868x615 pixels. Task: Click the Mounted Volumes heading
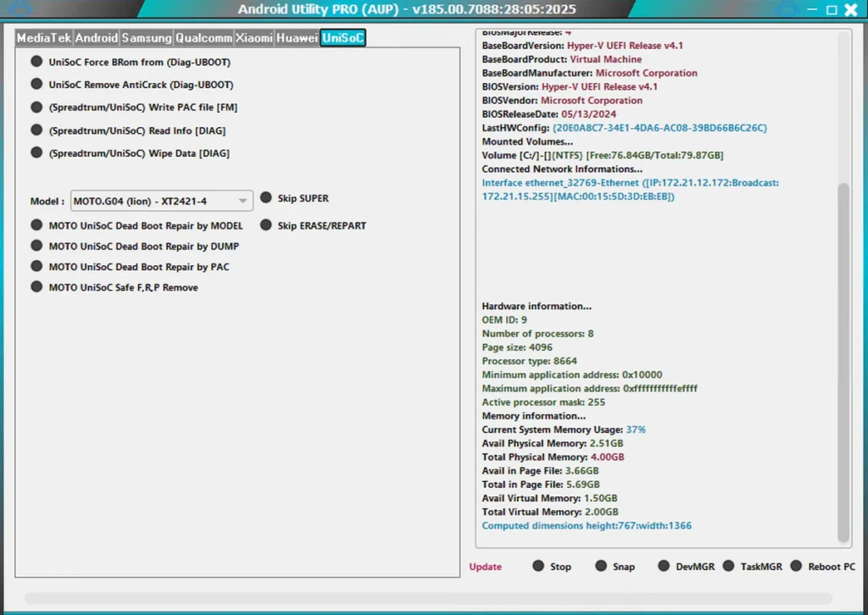(527, 141)
